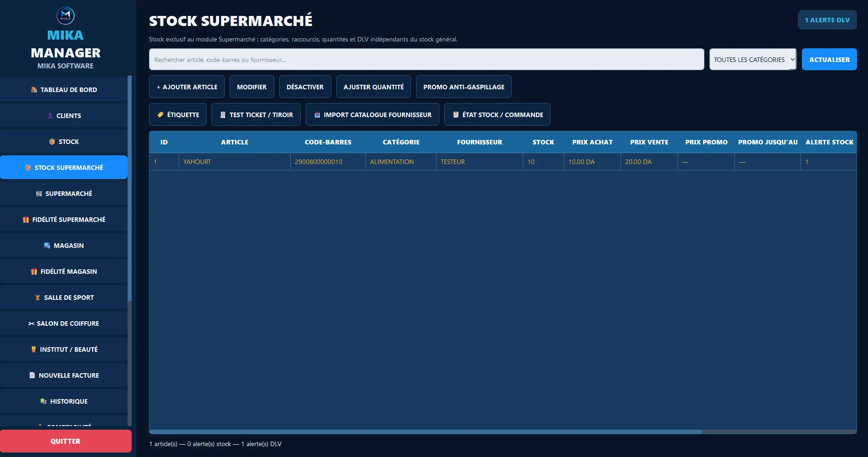Viewport: 868px width, 457px height.
Task: Open Nouvelle facture page
Action: tap(64, 375)
